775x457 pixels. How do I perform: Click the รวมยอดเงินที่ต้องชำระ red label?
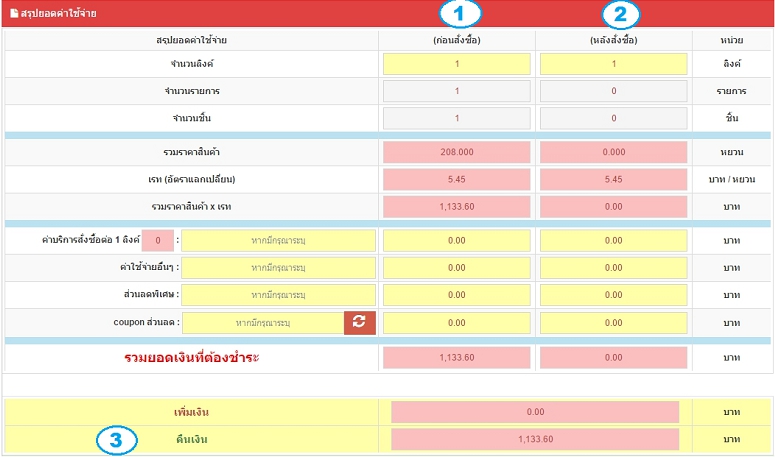click(x=191, y=357)
